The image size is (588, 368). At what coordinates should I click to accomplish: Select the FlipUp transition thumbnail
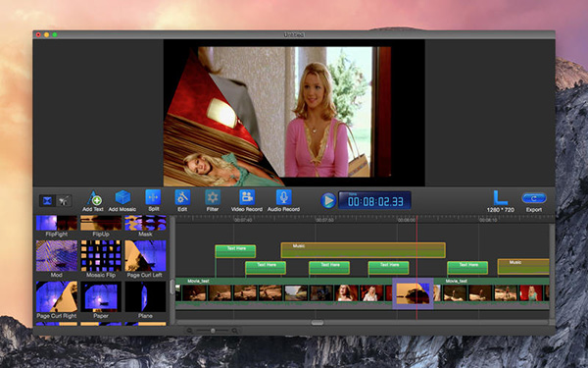[101, 223]
